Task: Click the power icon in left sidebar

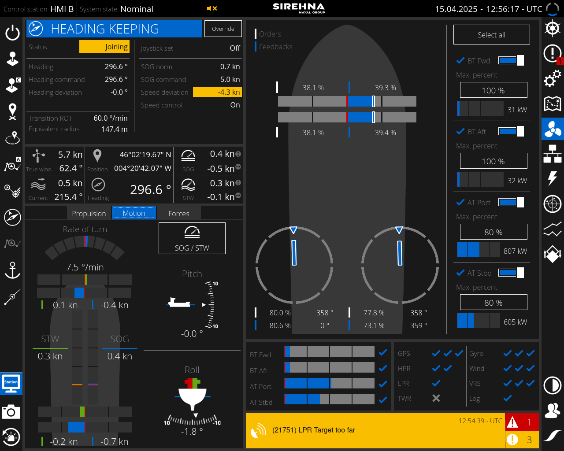Action: (12, 33)
